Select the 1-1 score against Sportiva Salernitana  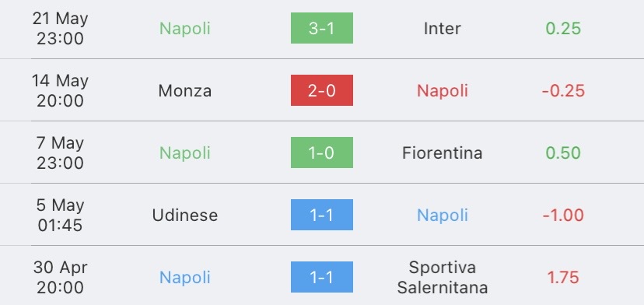pyautogui.click(x=321, y=277)
